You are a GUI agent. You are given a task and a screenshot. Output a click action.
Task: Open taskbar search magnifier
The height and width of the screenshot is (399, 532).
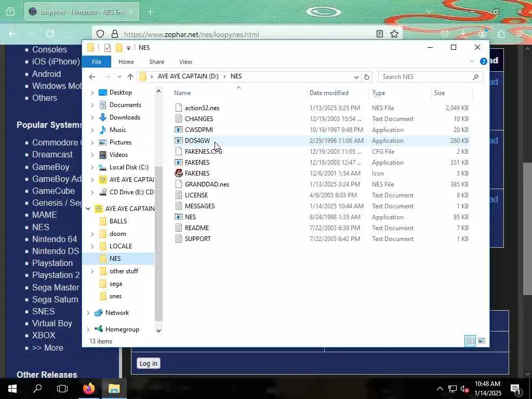point(37,389)
